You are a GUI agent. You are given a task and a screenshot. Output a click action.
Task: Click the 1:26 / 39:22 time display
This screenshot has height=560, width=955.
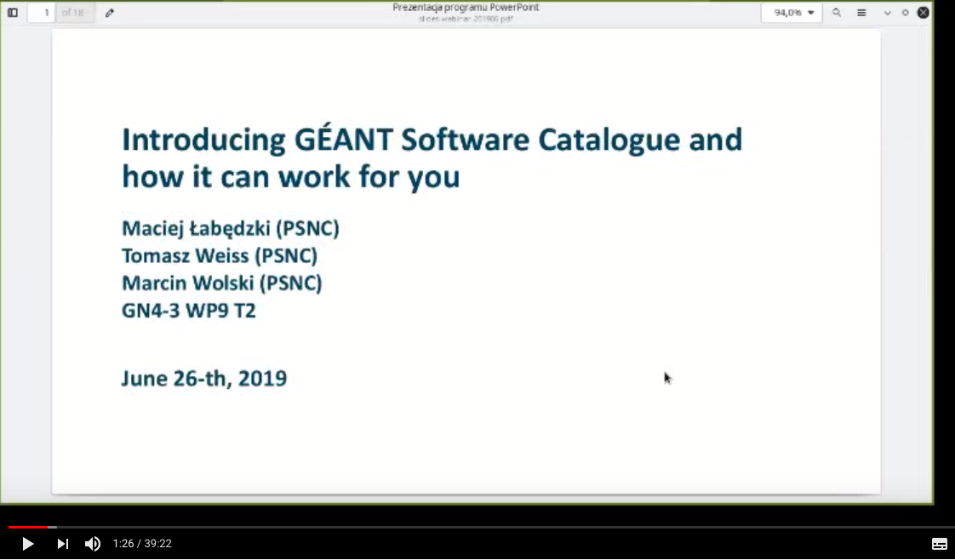(x=142, y=544)
